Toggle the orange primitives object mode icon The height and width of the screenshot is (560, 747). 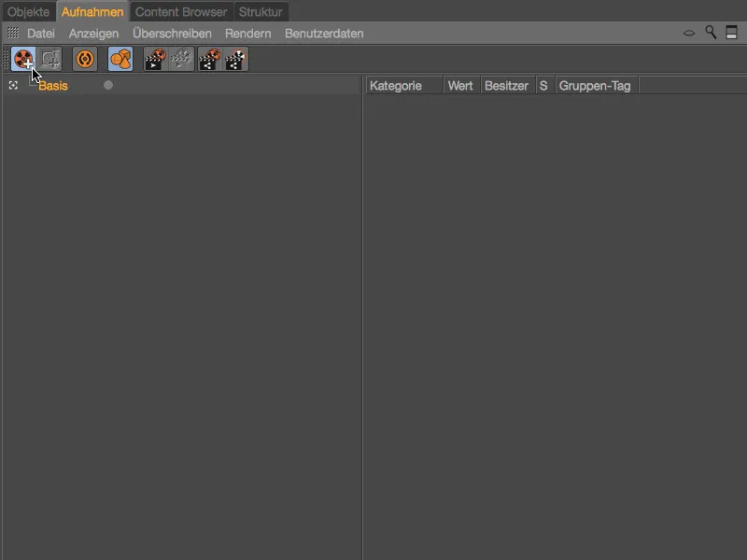(x=120, y=59)
